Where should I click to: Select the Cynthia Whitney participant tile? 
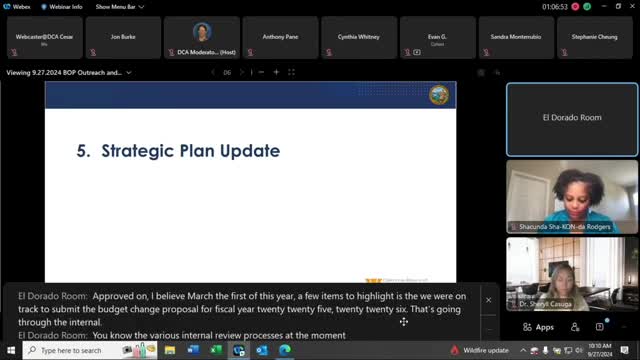[359, 38]
